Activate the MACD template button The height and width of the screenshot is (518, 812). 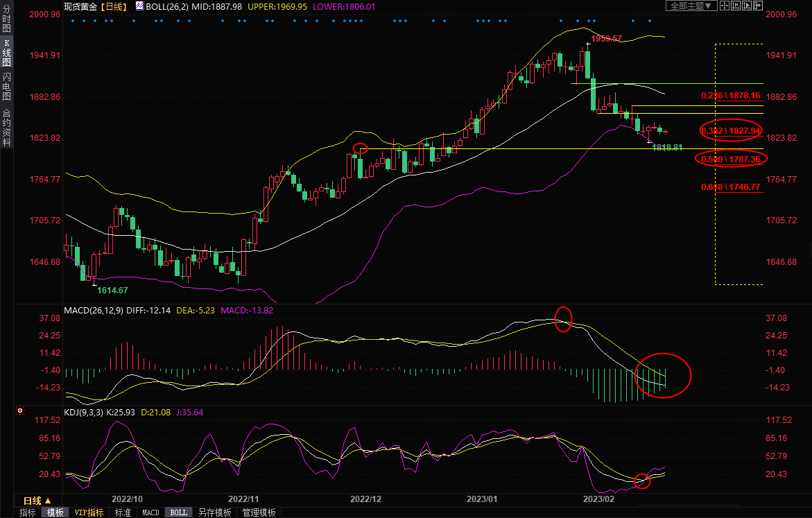150,512
